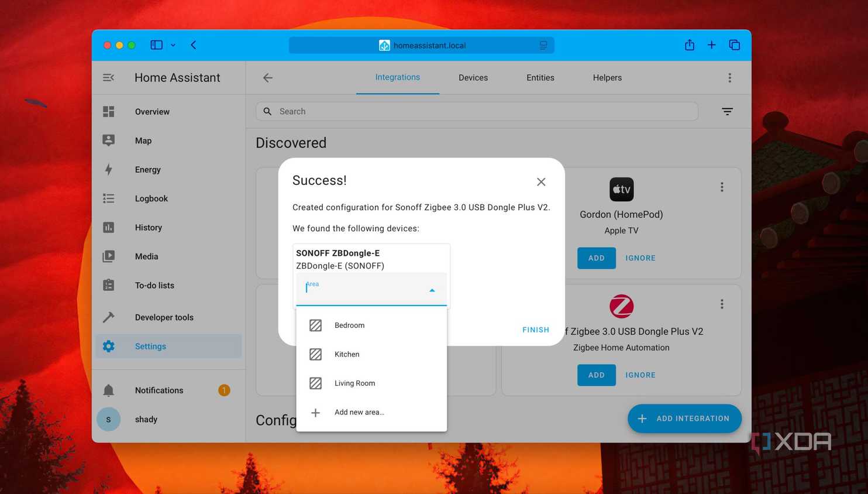The height and width of the screenshot is (494, 868).
Task: Switch to the Integrations tab
Action: 398,77
